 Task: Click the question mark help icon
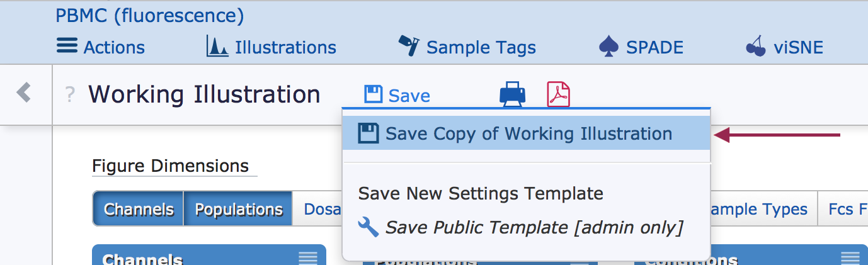tap(70, 95)
